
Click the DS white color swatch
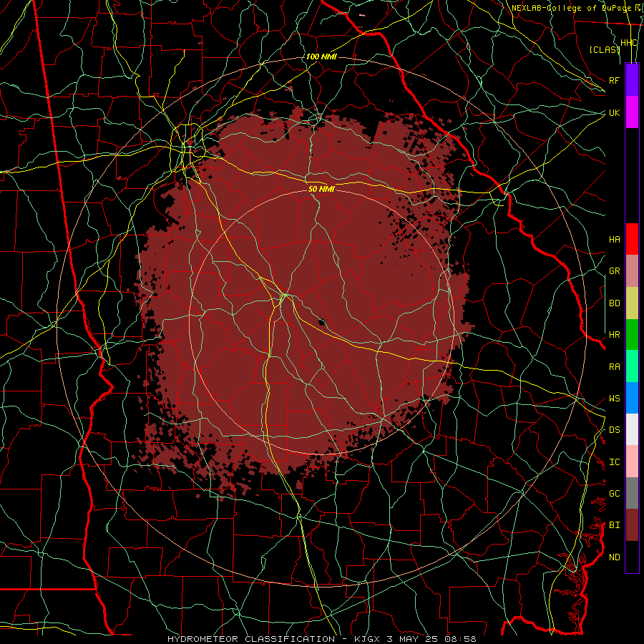[x=632, y=429]
